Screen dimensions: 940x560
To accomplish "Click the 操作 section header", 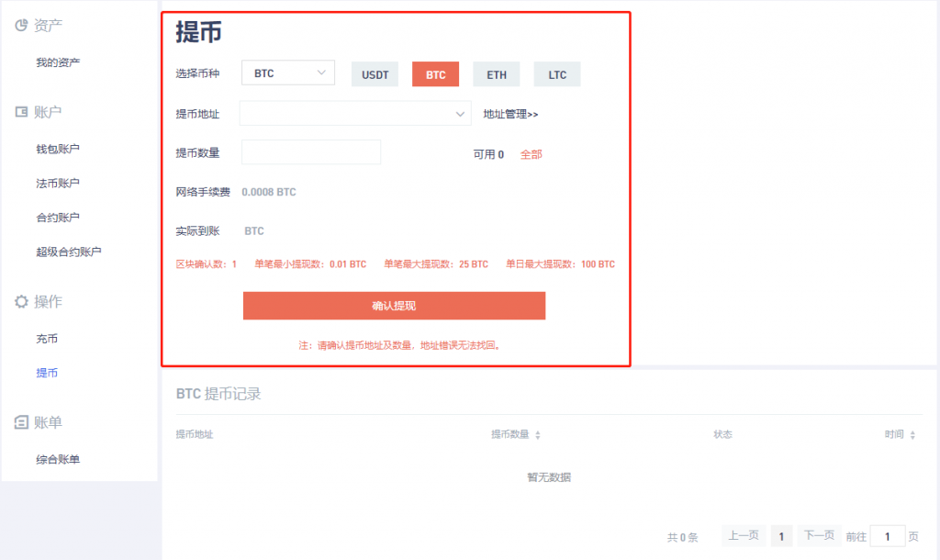I will point(48,302).
